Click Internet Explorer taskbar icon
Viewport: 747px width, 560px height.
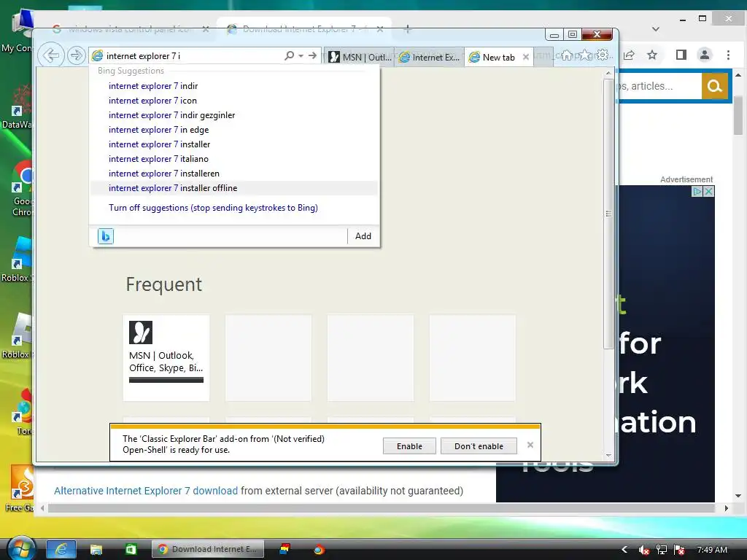click(x=61, y=549)
